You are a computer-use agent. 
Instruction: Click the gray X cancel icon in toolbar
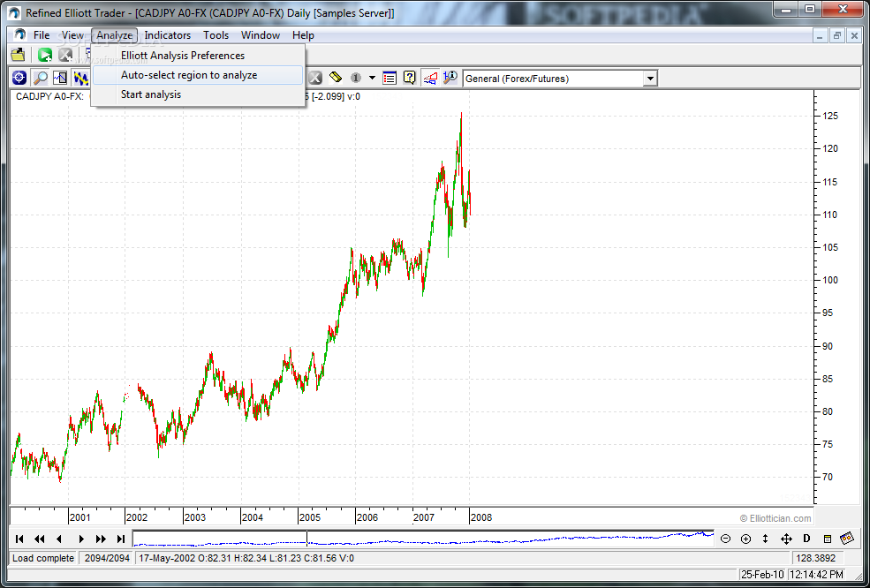point(314,79)
